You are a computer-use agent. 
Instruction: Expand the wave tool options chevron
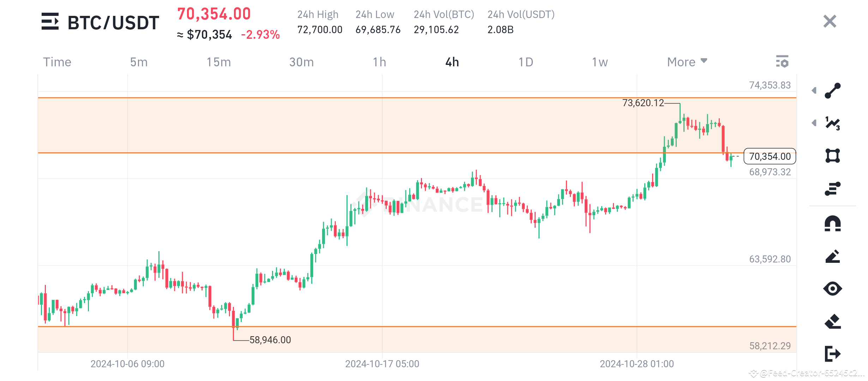(x=813, y=123)
